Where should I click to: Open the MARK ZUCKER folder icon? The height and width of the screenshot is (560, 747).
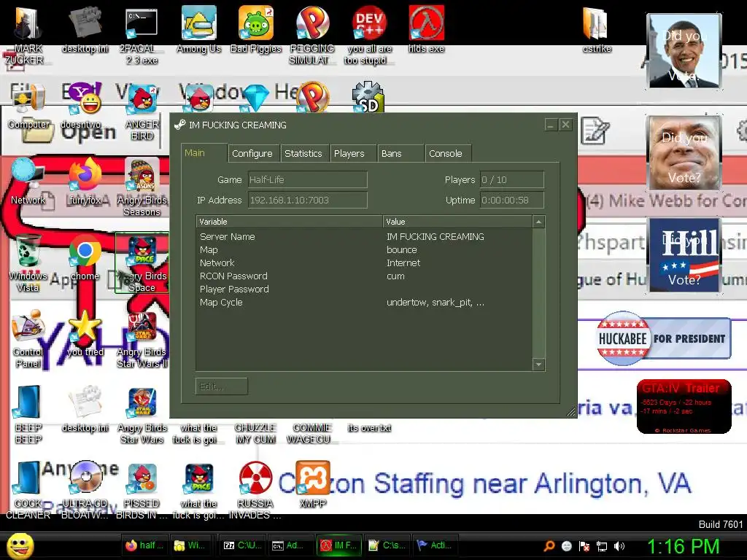[28, 24]
